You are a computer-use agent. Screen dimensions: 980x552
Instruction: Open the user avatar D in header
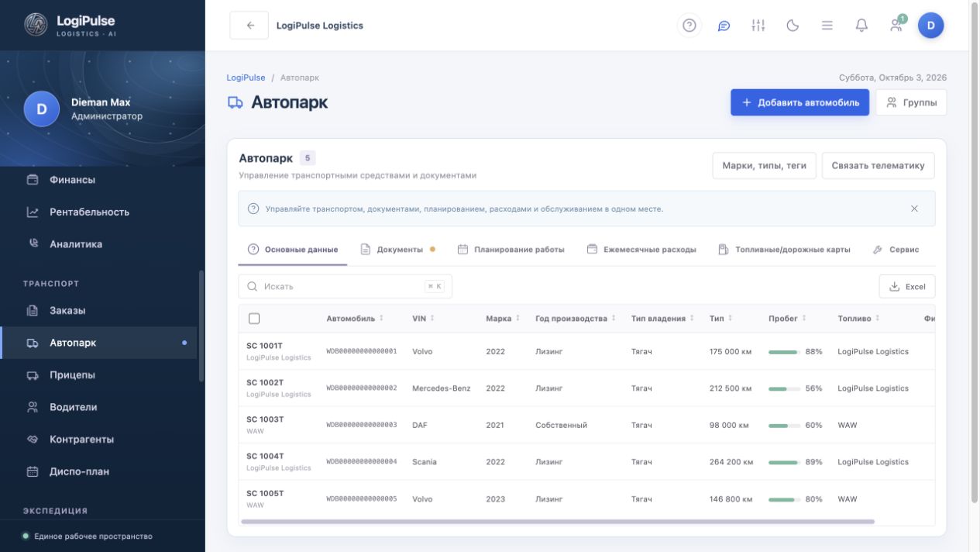pos(930,26)
